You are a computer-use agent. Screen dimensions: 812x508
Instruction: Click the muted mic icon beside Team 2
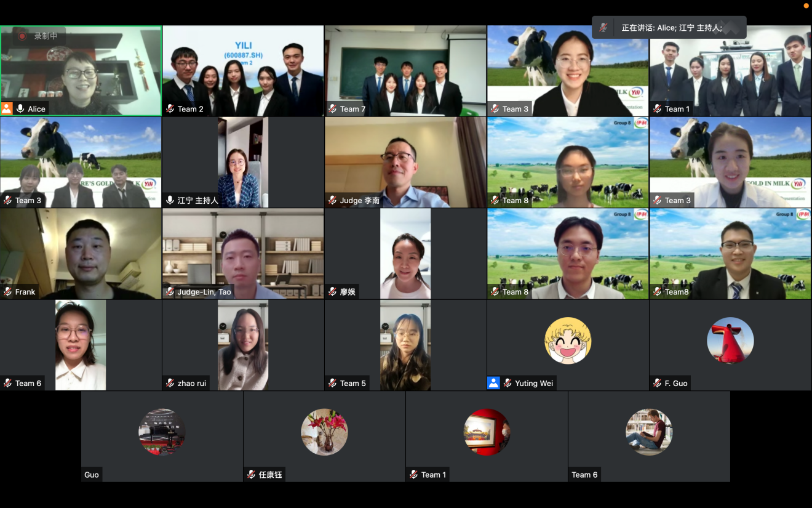tap(170, 109)
